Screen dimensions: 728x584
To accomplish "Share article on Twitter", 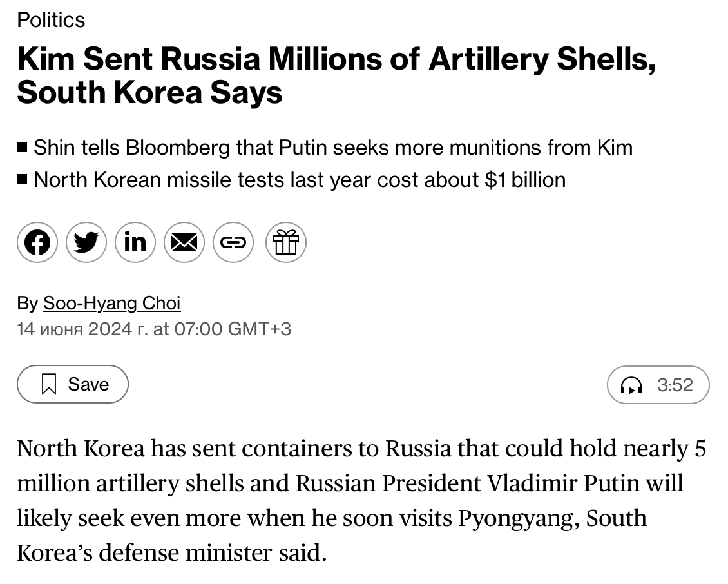I will pyautogui.click(x=86, y=242).
